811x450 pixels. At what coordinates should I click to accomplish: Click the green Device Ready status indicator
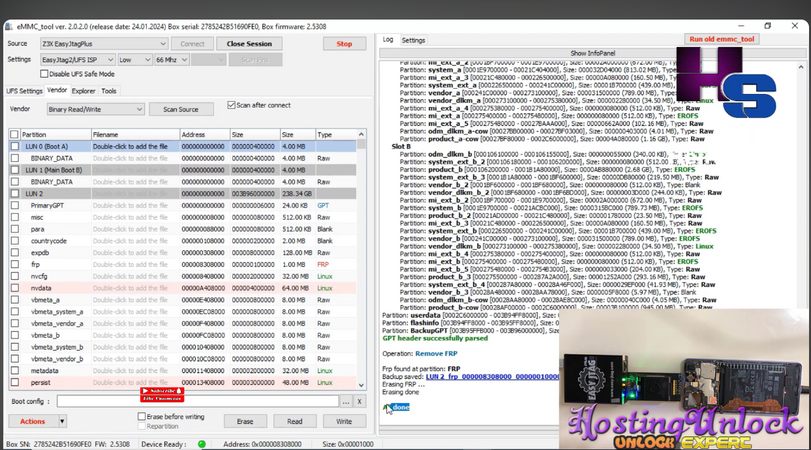201,443
